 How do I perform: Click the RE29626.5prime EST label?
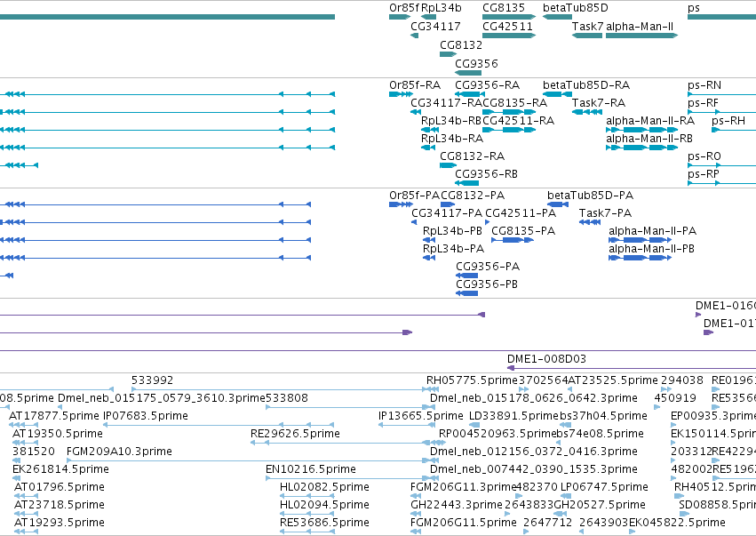tap(295, 434)
